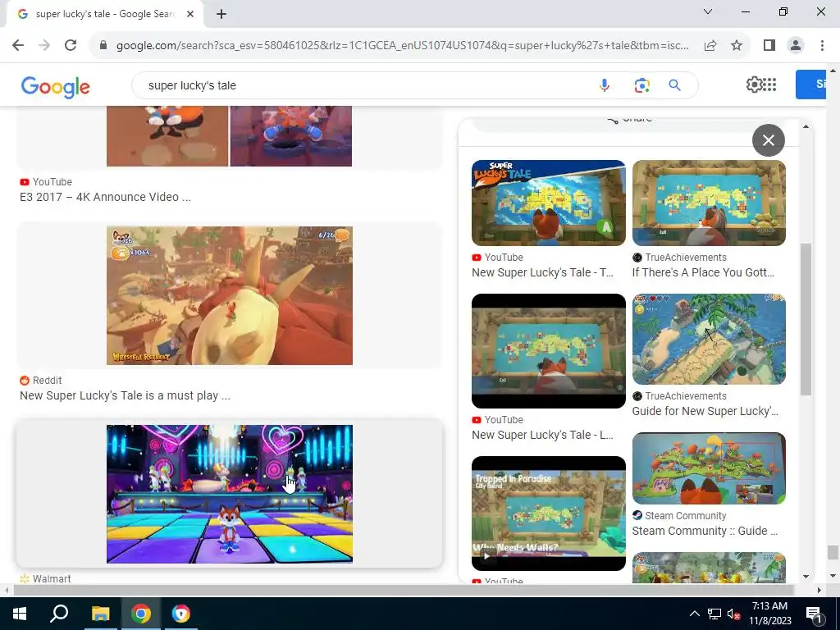The image size is (840, 630).
Task: Open Windows taskbar search
Action: [x=59, y=614]
